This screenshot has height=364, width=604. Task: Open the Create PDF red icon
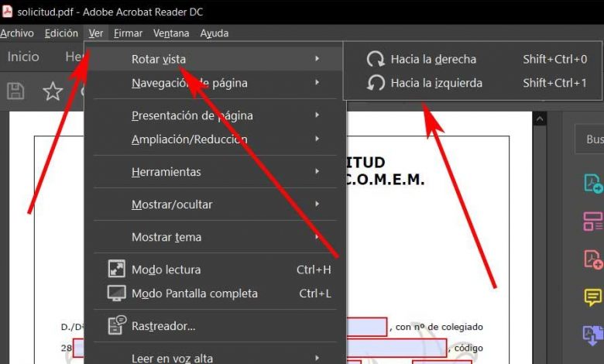point(593,259)
